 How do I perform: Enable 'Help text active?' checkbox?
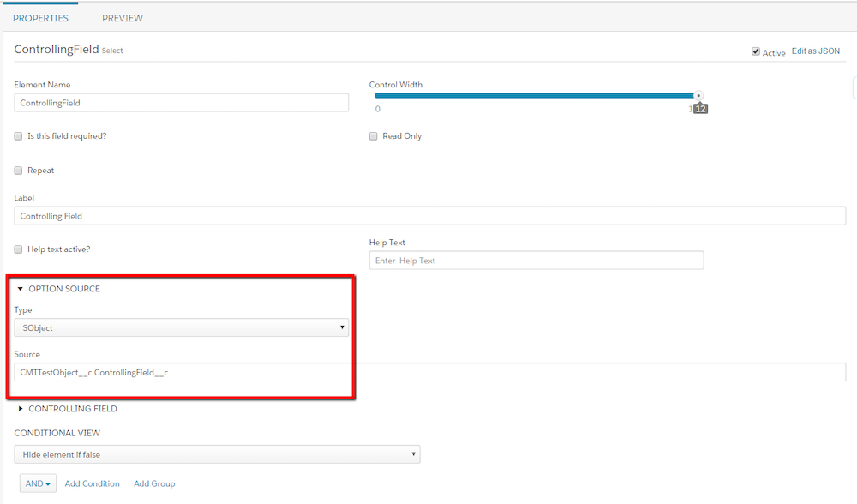[x=19, y=249]
